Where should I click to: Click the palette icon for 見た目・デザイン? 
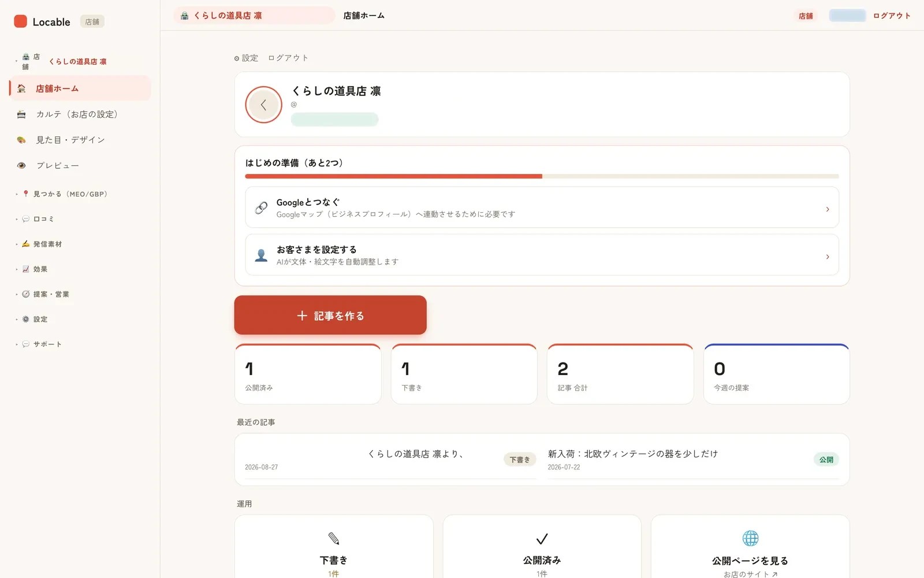(21, 140)
